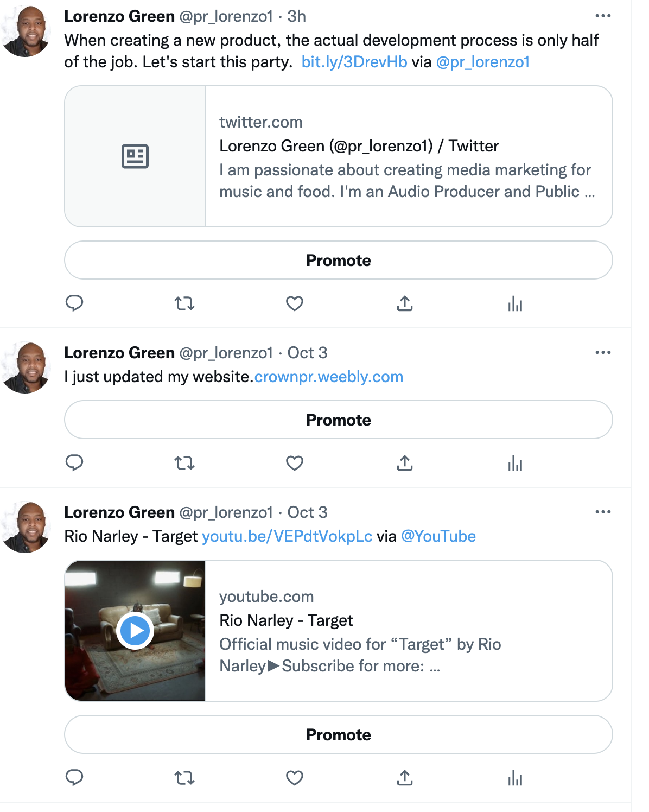Open the crownpr.weebly.com link
649x812 pixels.
pyautogui.click(x=329, y=377)
